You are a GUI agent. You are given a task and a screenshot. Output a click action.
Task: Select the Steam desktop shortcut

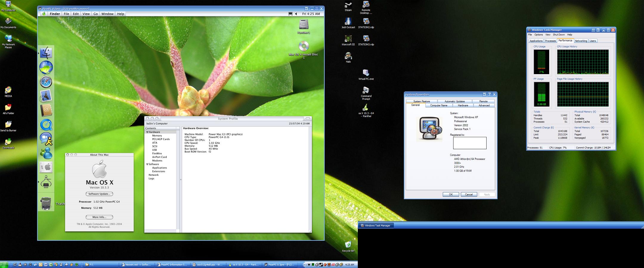click(348, 7)
